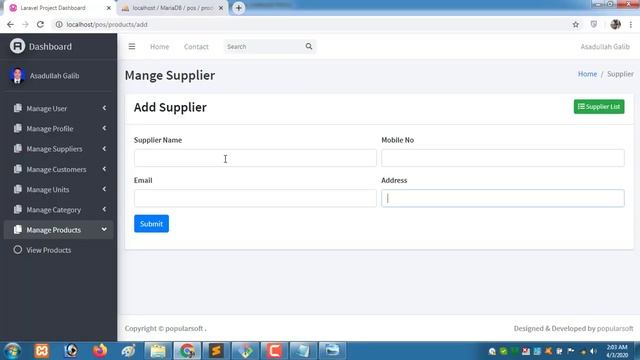This screenshot has width=640, height=360.
Task: Collapse the Manage Products menu
Action: point(104,230)
